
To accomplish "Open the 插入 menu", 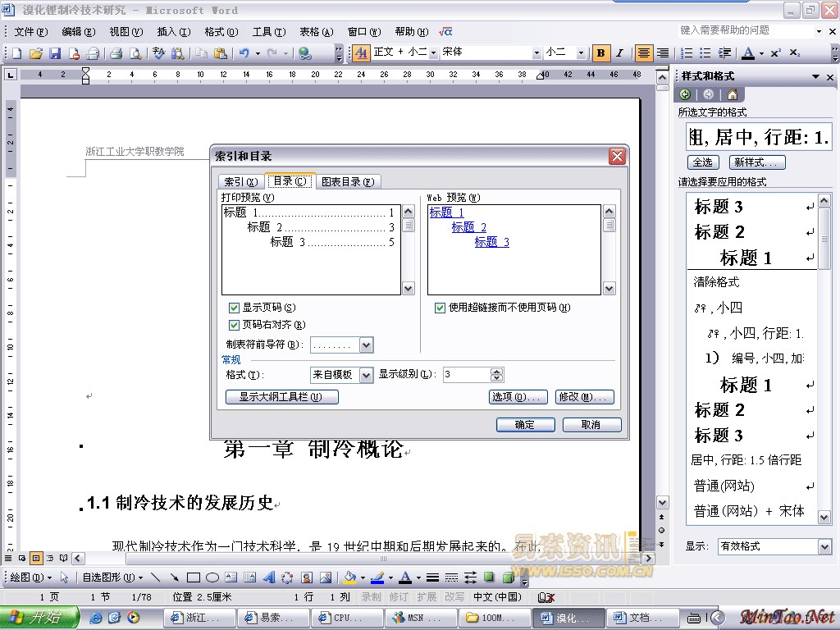I will click(173, 32).
